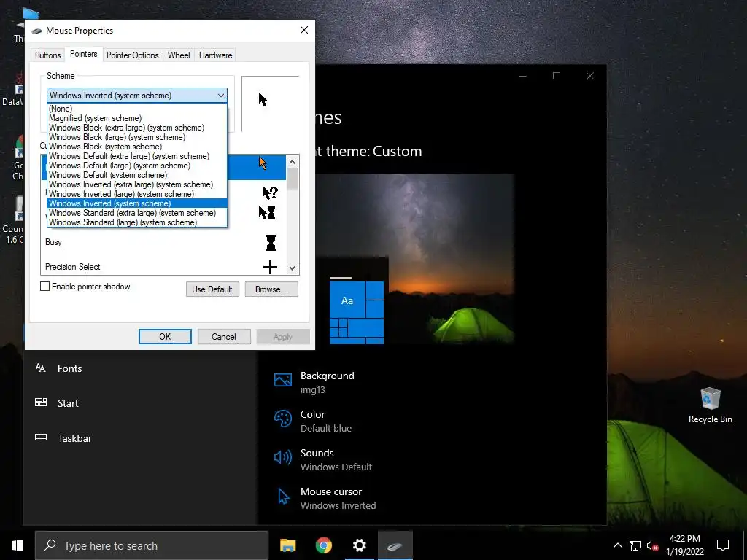
Task: Click the Type here to search box
Action: pos(152,545)
